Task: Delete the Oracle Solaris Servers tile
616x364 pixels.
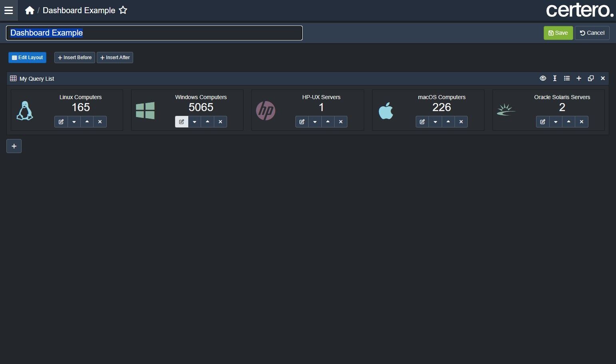Action: (582, 122)
